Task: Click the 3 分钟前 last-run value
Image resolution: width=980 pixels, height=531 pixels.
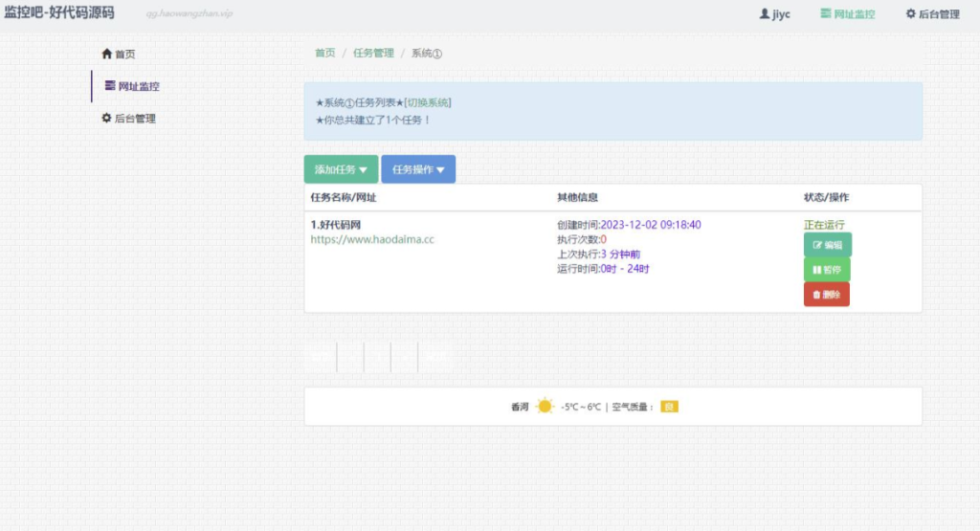Action: click(x=620, y=254)
